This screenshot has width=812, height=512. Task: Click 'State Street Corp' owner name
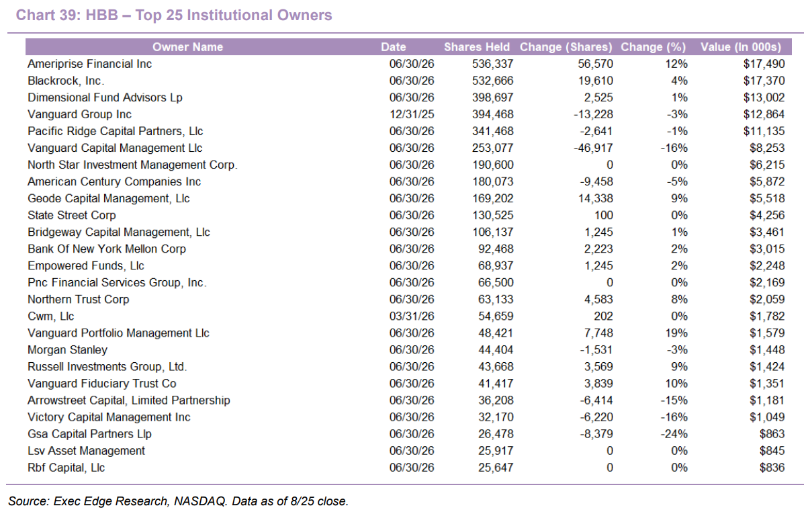71,215
